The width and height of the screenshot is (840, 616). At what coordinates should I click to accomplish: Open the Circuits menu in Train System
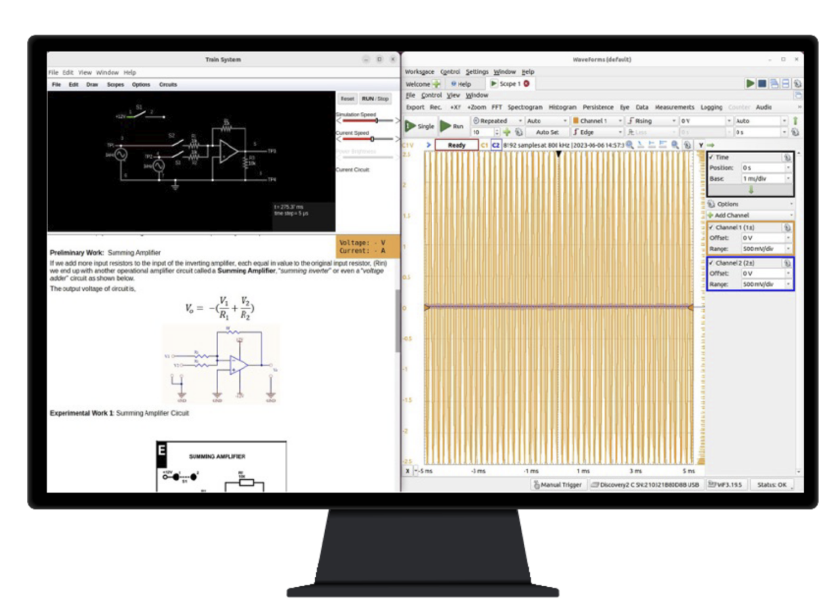(168, 85)
